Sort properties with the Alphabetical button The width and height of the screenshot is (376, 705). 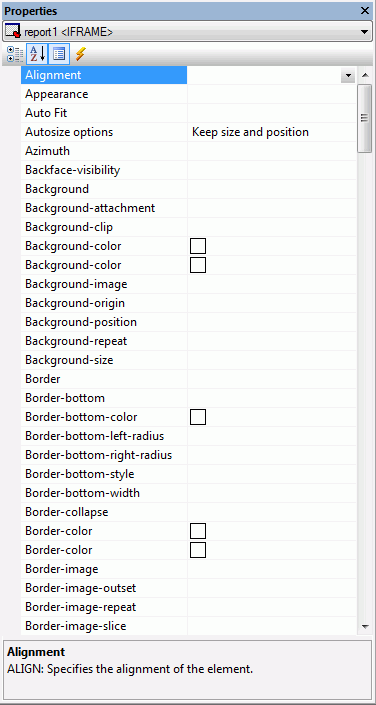pyautogui.click(x=37, y=54)
